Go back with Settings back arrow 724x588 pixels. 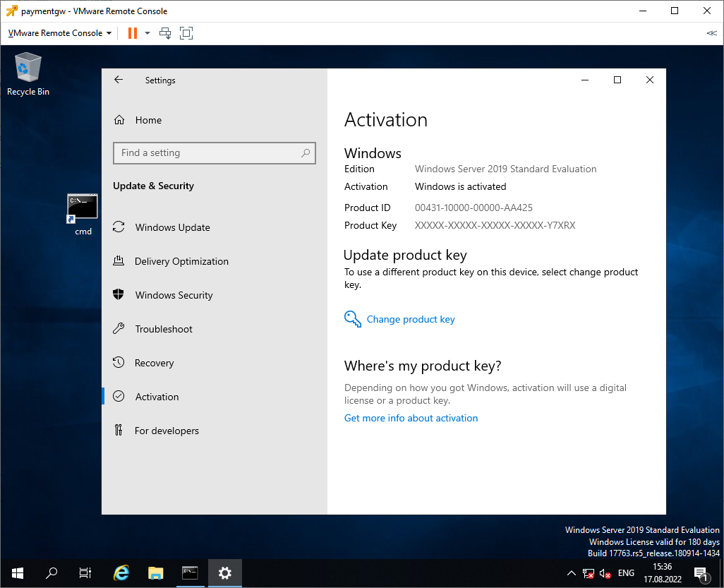point(119,80)
